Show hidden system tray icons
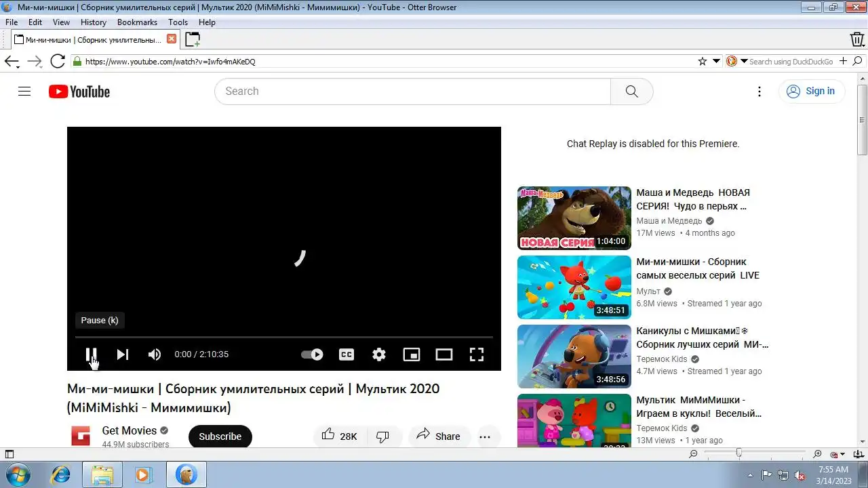 (750, 474)
